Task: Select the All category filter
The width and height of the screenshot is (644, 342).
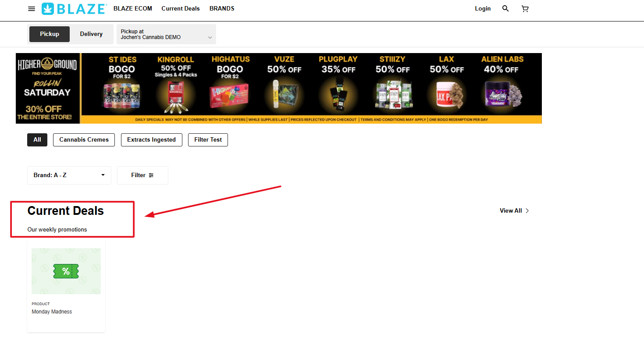Action: 37,140
